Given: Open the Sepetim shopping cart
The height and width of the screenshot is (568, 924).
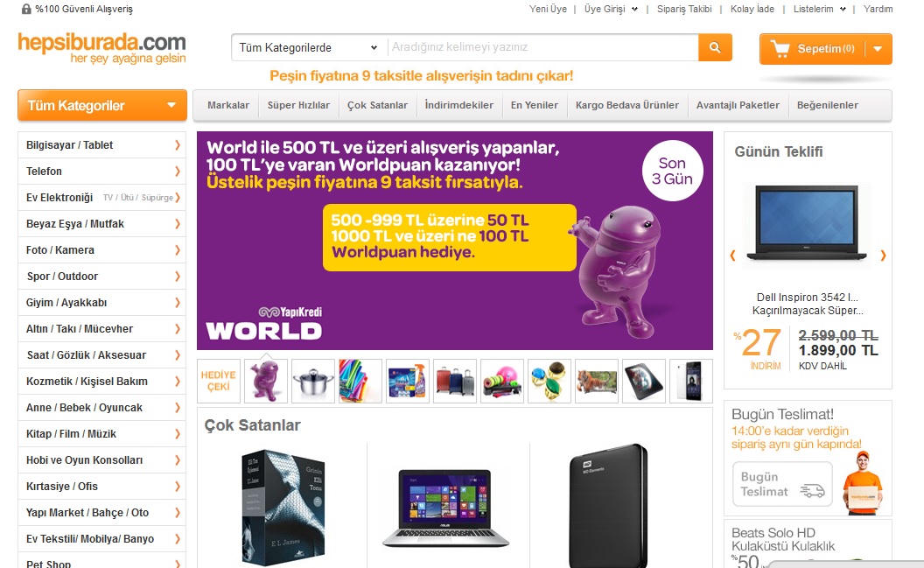Looking at the screenshot, I should pyautogui.click(x=813, y=49).
